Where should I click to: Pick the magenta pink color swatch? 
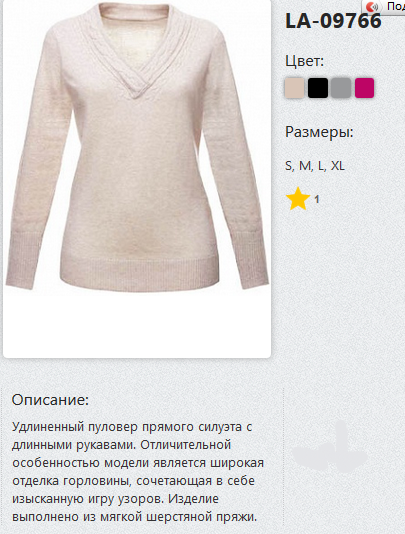(x=364, y=88)
